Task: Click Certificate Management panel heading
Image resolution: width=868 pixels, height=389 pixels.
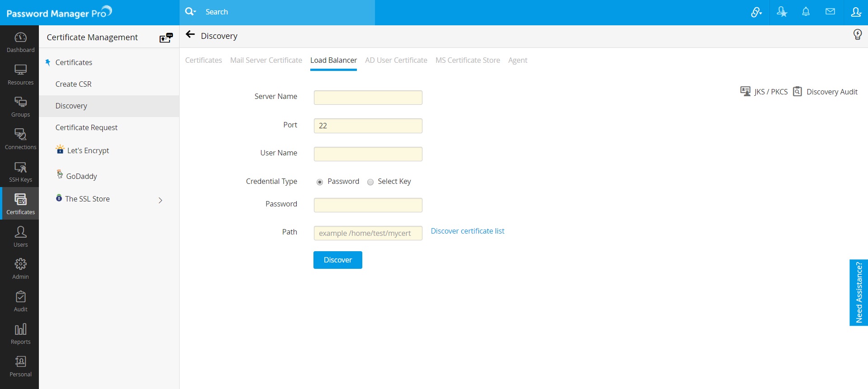Action: (x=92, y=37)
